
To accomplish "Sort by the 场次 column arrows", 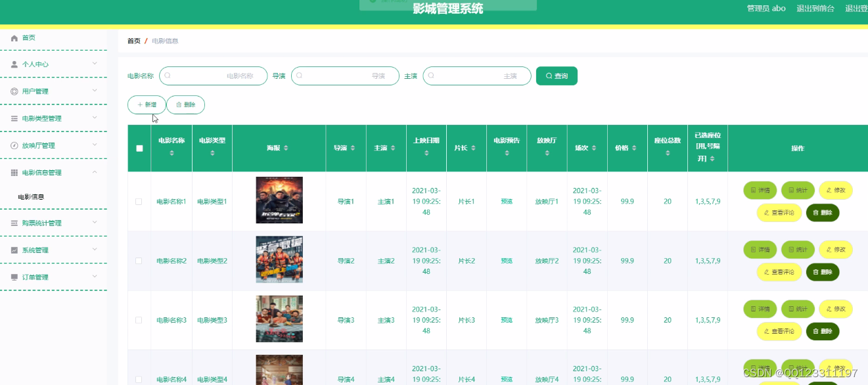I will coord(594,148).
